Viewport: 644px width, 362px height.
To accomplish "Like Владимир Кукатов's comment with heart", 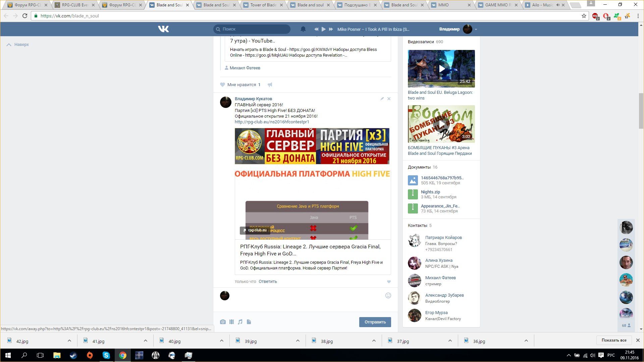I will pos(389,282).
